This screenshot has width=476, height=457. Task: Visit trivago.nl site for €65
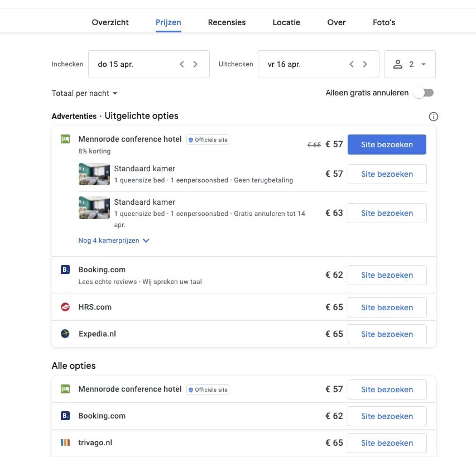pyautogui.click(x=387, y=443)
